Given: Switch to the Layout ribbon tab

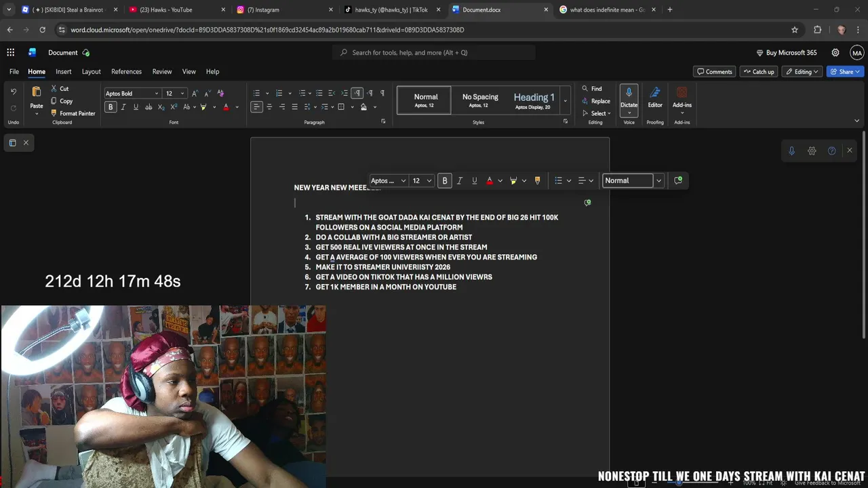Looking at the screenshot, I should 91,71.
